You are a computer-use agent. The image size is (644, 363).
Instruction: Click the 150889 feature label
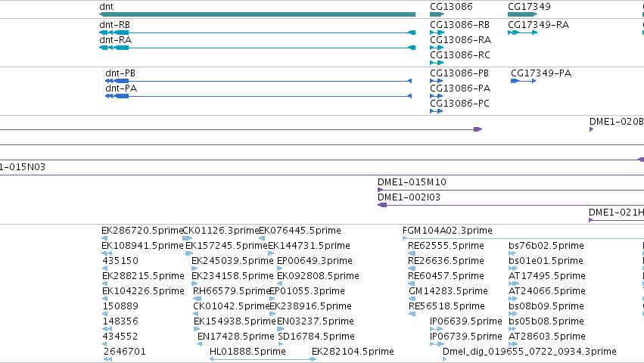tap(120, 306)
